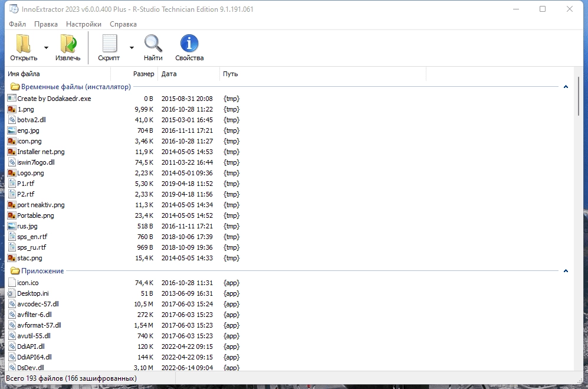
Task: Click the Найти magnifier toolbar icon
Action: (x=153, y=44)
